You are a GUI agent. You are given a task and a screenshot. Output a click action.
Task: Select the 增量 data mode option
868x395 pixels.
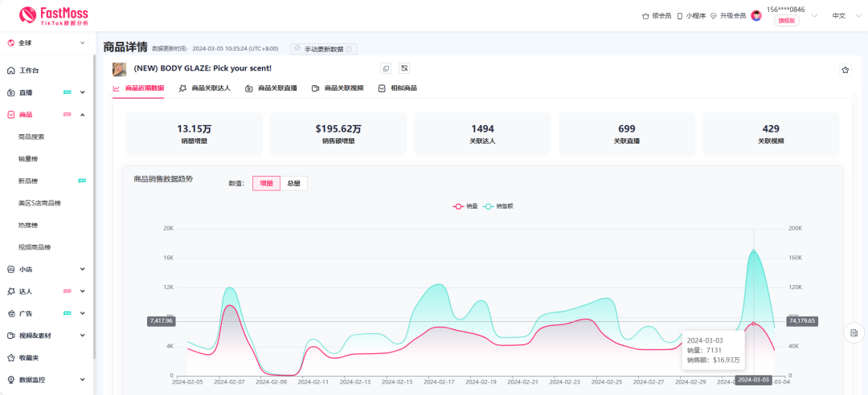pos(266,183)
